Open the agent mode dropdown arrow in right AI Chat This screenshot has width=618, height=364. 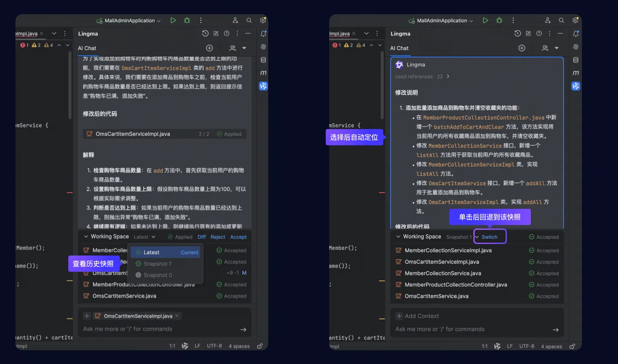click(557, 48)
